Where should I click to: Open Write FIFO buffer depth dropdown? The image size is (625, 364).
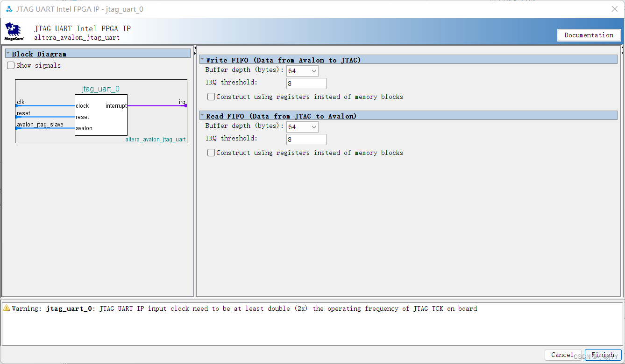click(302, 71)
